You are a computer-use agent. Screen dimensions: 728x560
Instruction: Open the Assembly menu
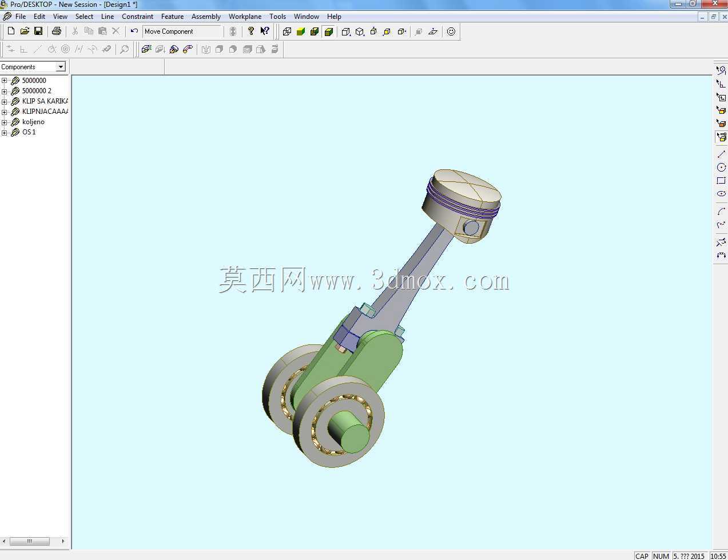tap(206, 17)
